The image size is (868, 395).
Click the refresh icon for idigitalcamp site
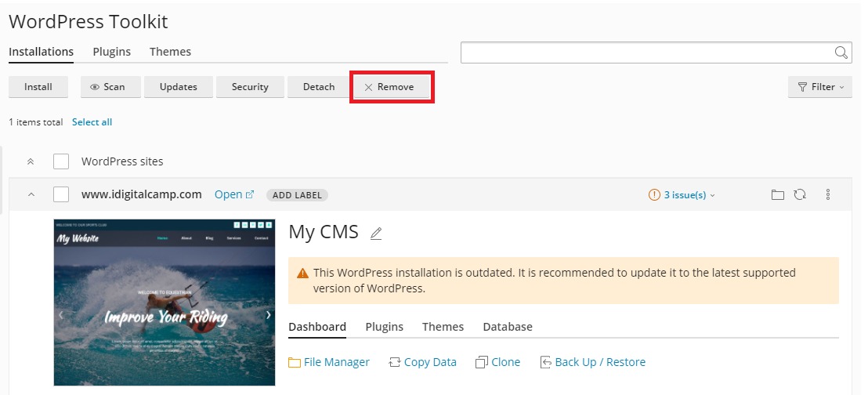(800, 195)
